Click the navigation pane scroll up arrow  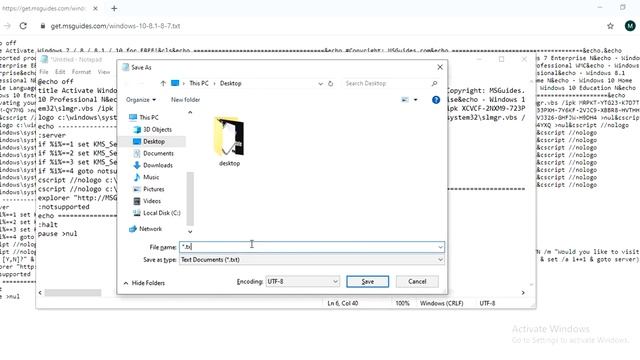coord(190,112)
